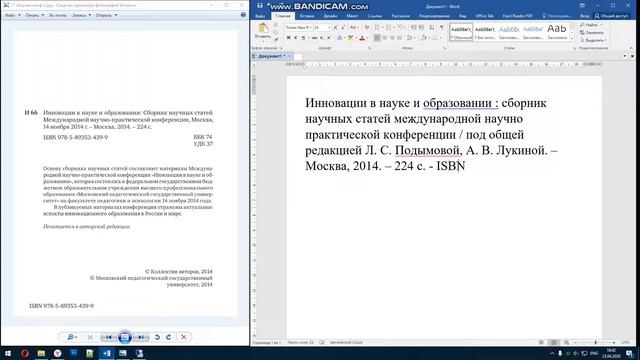Image resolution: width=640 pixels, height=360 pixels.
Task: Open the font name combo box
Action: 298,27
